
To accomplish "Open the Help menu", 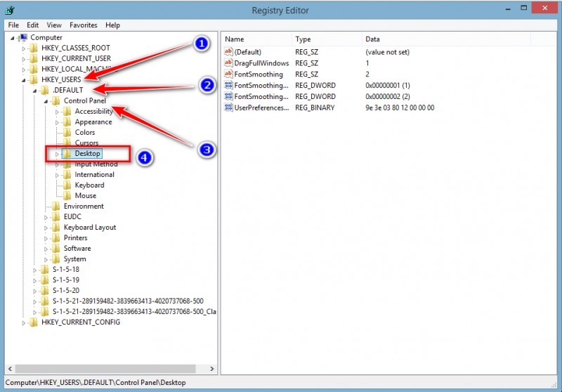I will (112, 25).
